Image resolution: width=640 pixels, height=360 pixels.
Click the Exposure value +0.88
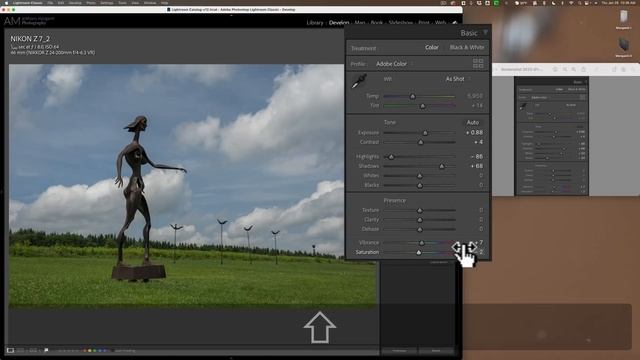pos(474,133)
